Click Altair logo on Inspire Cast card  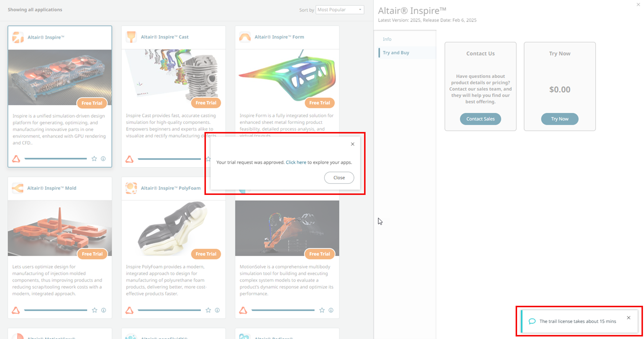129,159
